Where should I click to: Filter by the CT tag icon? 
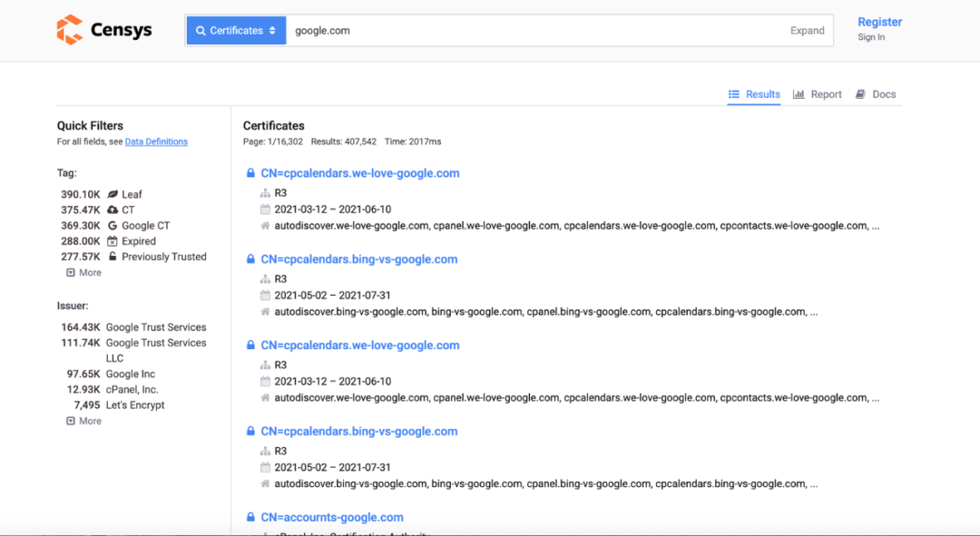coord(113,210)
